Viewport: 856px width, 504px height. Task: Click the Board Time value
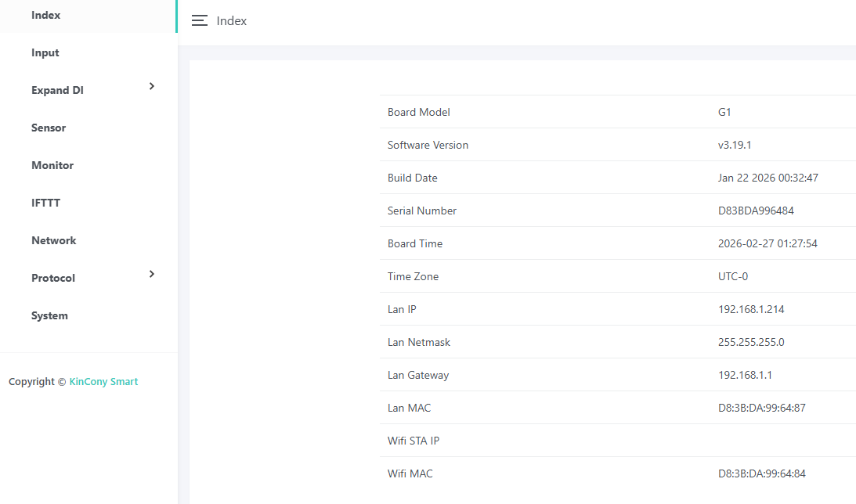pos(768,243)
